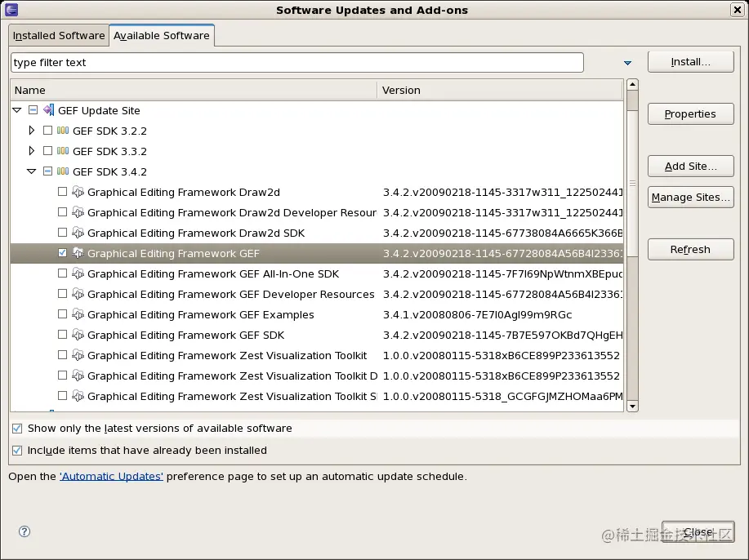Check the Graphical Editing Framework GEF SDK checkbox
The height and width of the screenshot is (560, 749).
[62, 336]
